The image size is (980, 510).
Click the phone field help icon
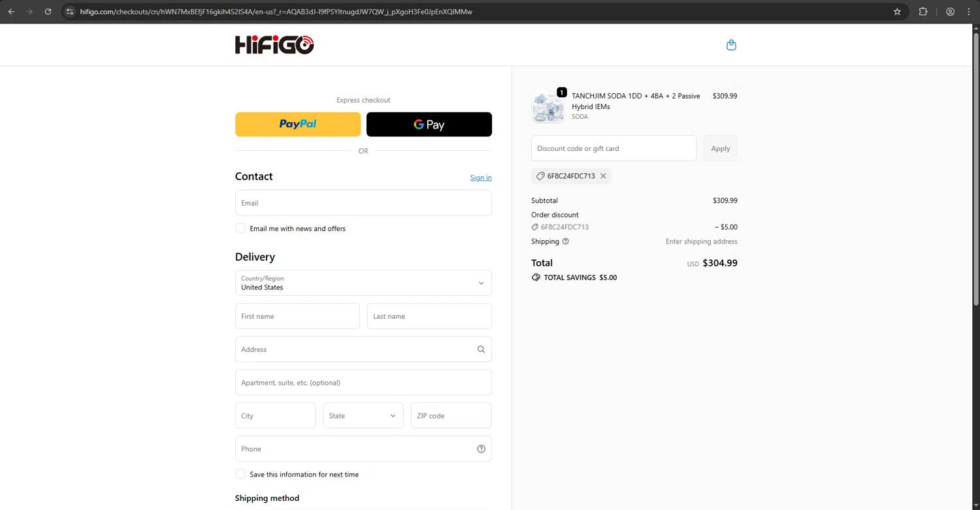coord(481,449)
